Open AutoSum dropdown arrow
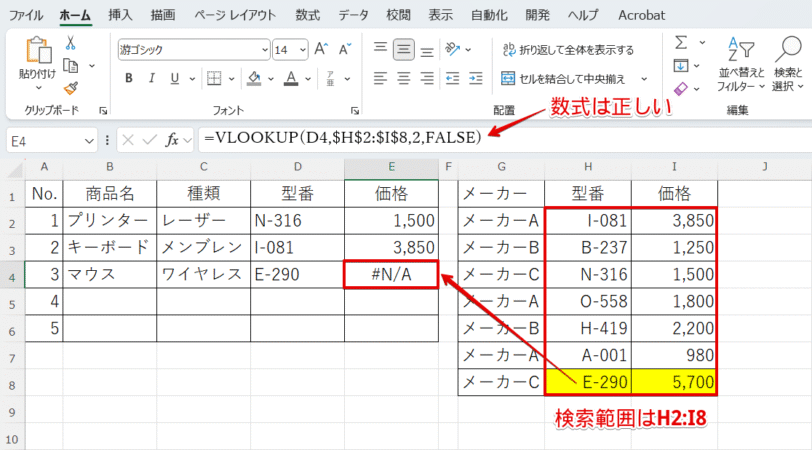The image size is (812, 450). pos(702,42)
